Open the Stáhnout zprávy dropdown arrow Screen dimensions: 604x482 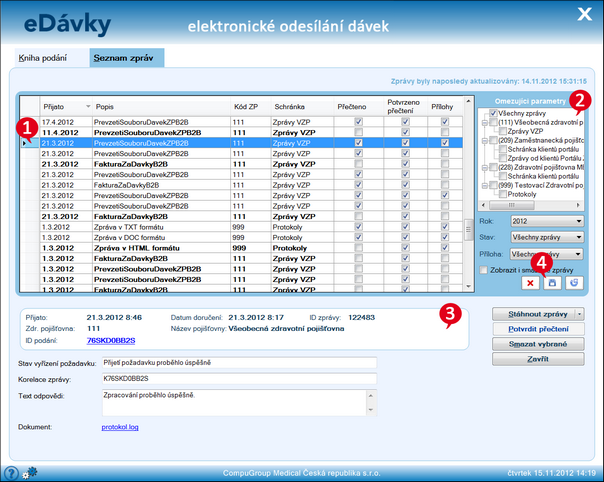tap(579, 314)
